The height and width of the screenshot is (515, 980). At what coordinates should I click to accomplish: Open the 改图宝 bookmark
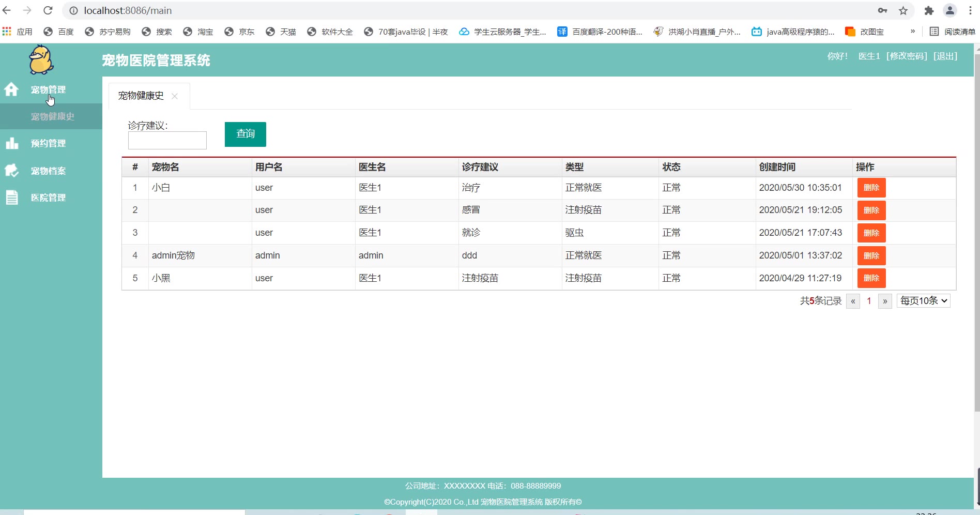click(x=864, y=32)
